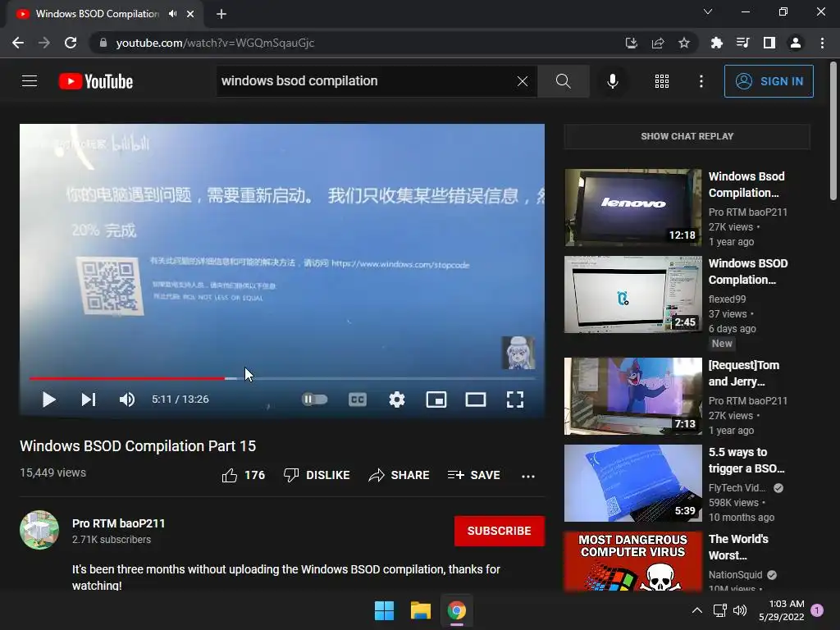Enter full screen mode
This screenshot has height=630, width=840.
515,399
